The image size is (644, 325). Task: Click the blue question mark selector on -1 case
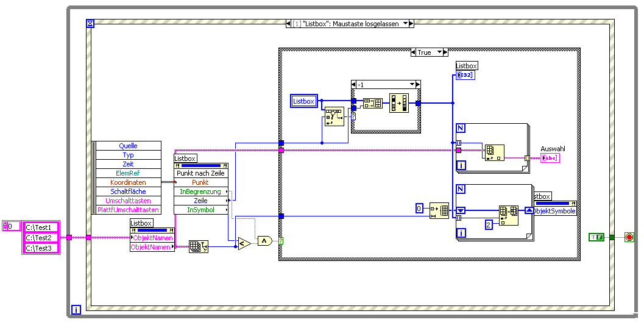click(x=353, y=116)
